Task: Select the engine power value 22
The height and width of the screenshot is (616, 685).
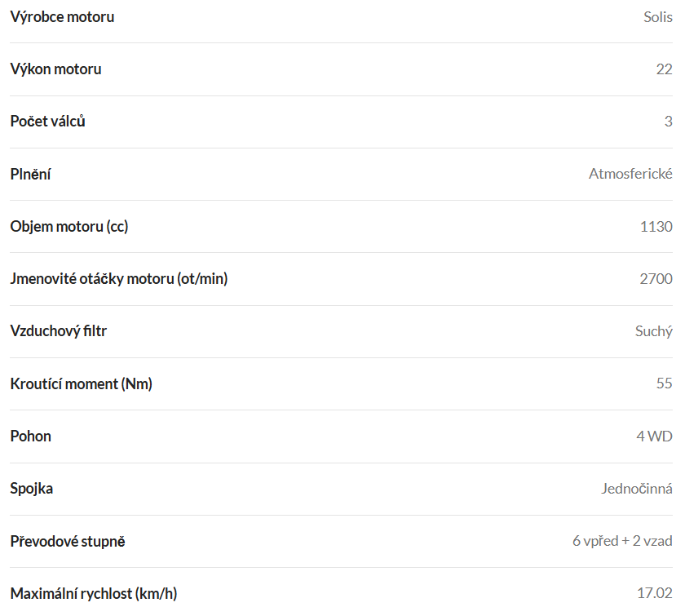Action: [664, 69]
